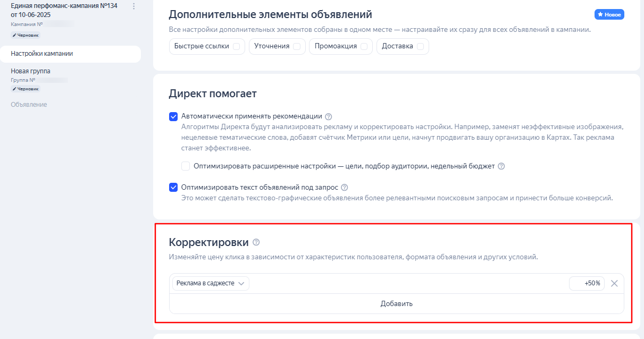This screenshot has height=339, width=644.
Task: Click help icon beside Оптимизировать расширенные настройки
Action: click(x=501, y=166)
